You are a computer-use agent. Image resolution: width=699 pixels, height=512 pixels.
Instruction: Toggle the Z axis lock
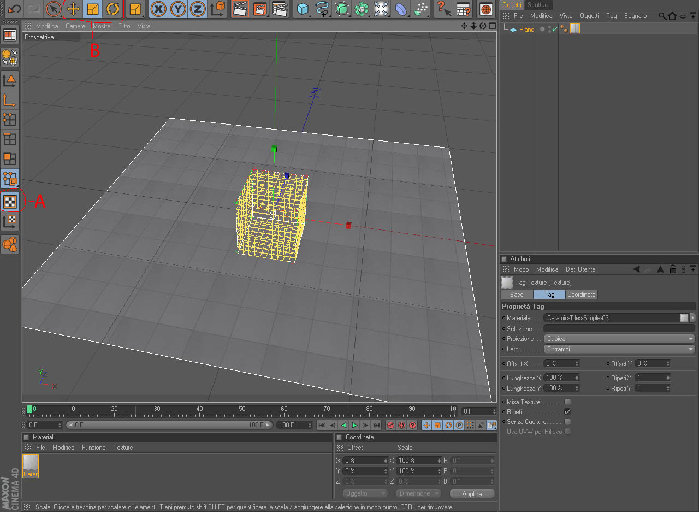coord(197,8)
